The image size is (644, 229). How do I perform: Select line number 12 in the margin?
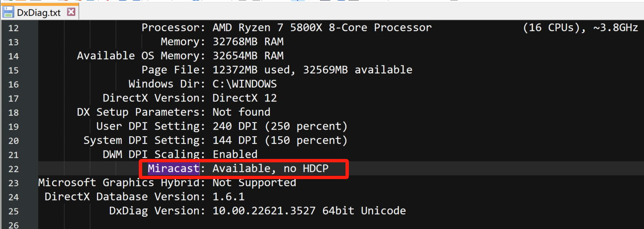tap(13, 28)
